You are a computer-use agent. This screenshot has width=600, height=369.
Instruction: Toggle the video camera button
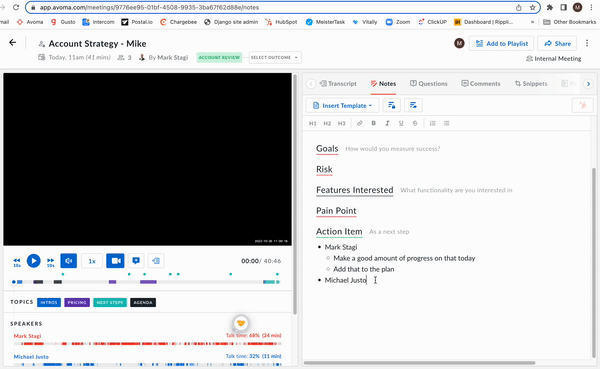pyautogui.click(x=115, y=261)
